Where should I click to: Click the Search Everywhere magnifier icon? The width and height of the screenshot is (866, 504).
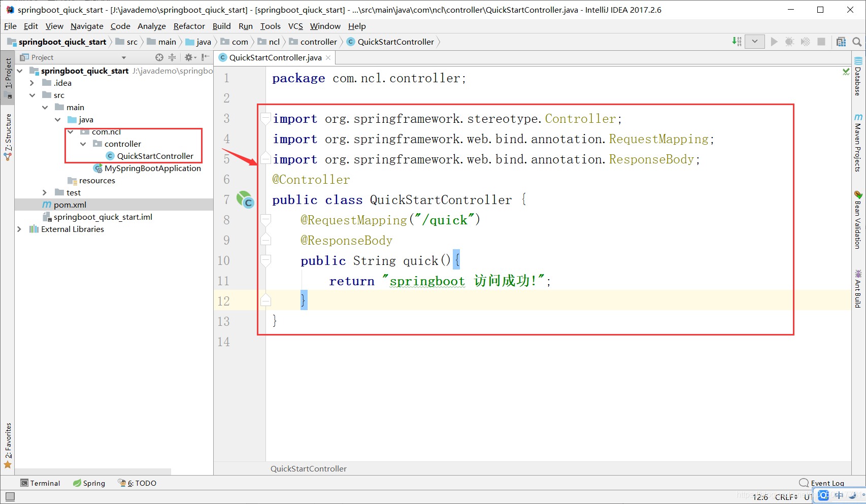click(x=857, y=42)
